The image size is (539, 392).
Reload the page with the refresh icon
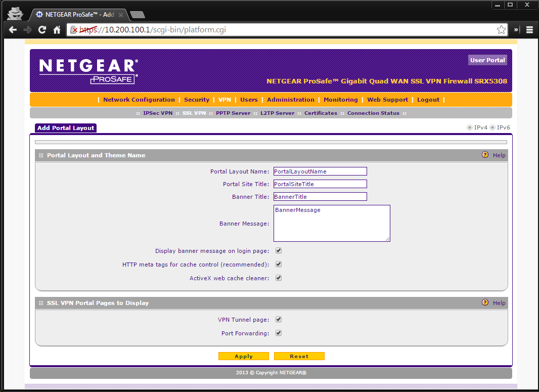coord(42,30)
